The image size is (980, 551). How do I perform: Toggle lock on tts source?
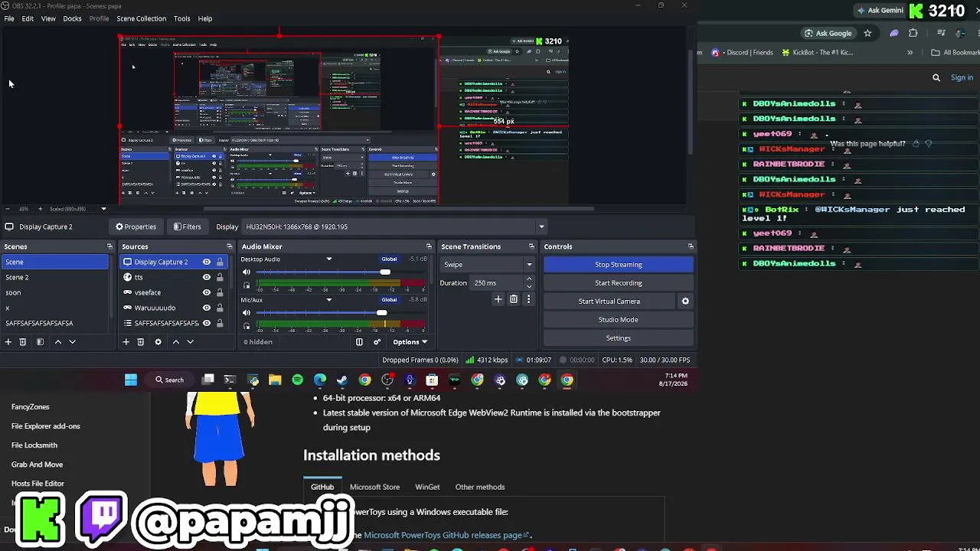click(x=220, y=277)
